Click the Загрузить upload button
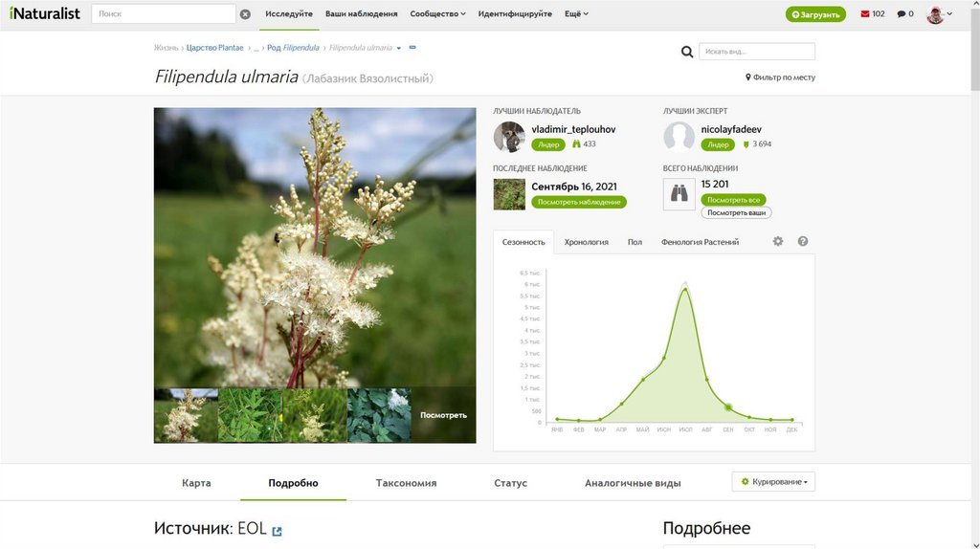Viewport: 980px width, 549px height. pyautogui.click(x=815, y=14)
